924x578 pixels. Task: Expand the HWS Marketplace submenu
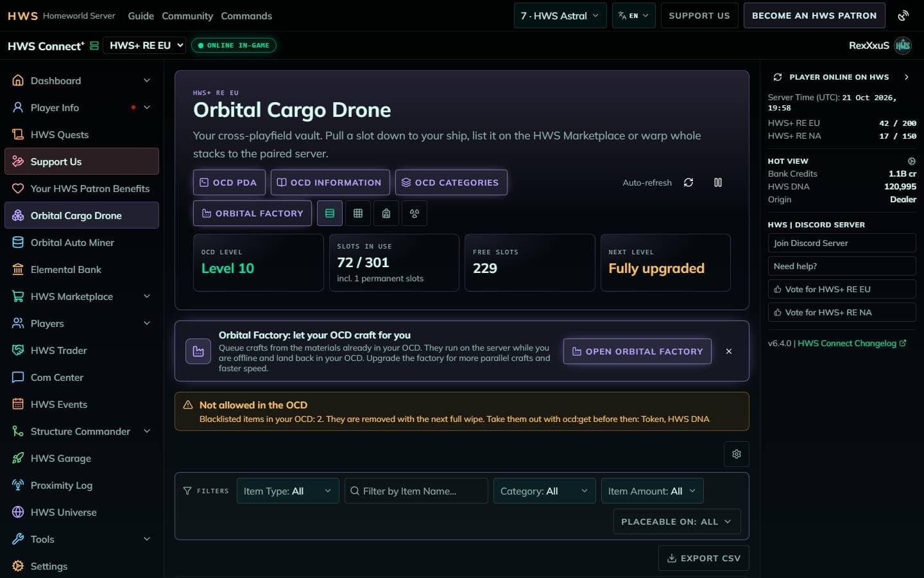[x=81, y=297]
